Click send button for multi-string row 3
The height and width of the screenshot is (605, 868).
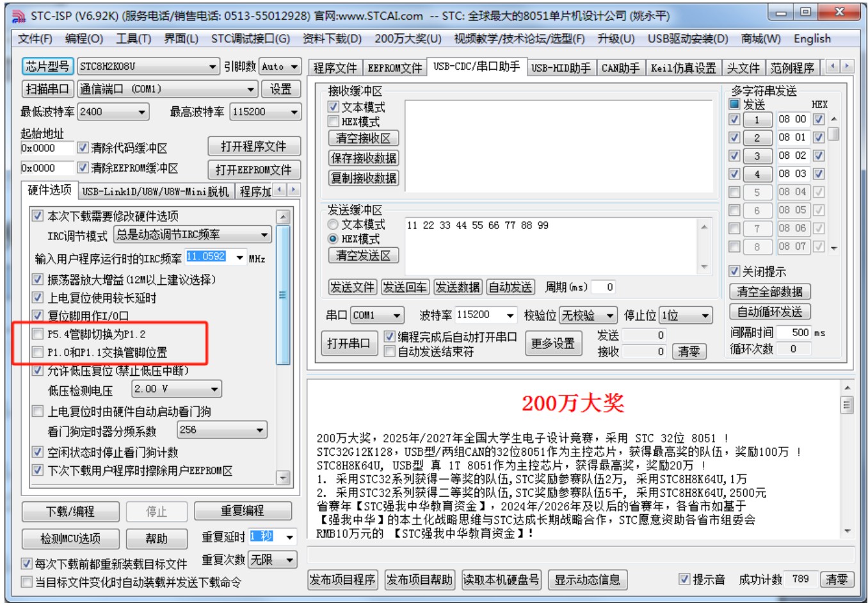pos(757,156)
